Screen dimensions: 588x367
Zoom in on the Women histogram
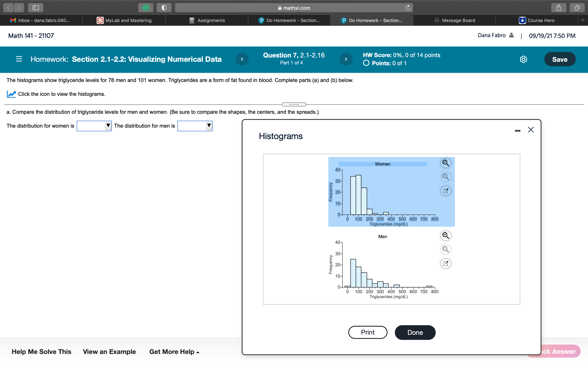click(445, 163)
